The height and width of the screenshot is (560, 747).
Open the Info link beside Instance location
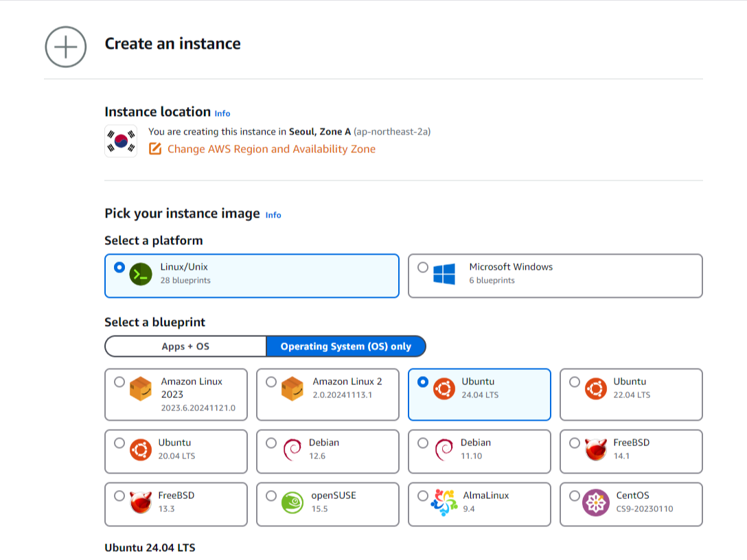(222, 113)
